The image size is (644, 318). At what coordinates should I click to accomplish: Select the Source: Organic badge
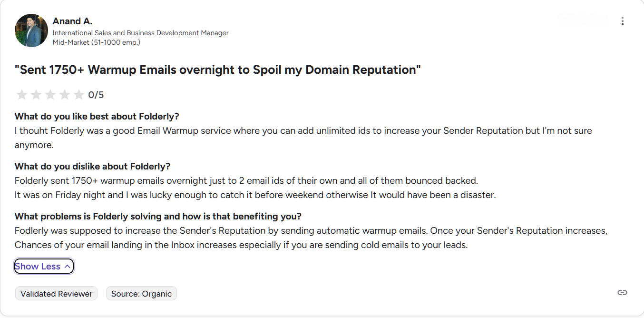141,294
